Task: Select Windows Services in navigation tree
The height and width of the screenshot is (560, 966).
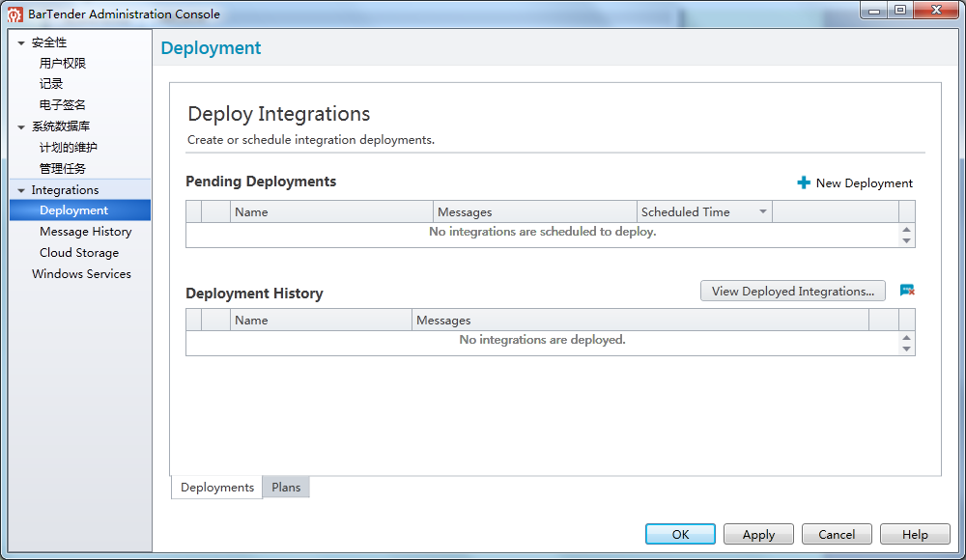Action: click(x=81, y=274)
